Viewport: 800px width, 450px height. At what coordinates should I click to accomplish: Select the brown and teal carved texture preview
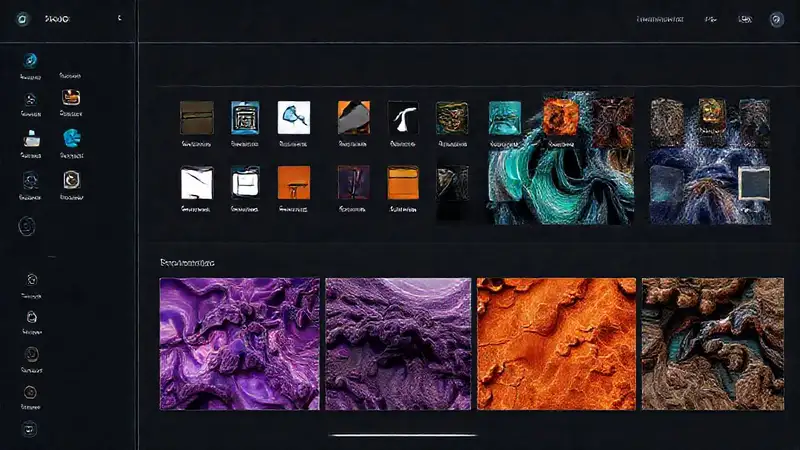click(x=713, y=344)
